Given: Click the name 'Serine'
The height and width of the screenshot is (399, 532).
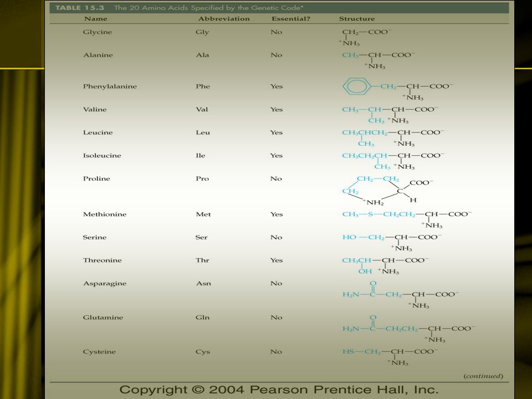Looking at the screenshot, I should tap(94, 237).
